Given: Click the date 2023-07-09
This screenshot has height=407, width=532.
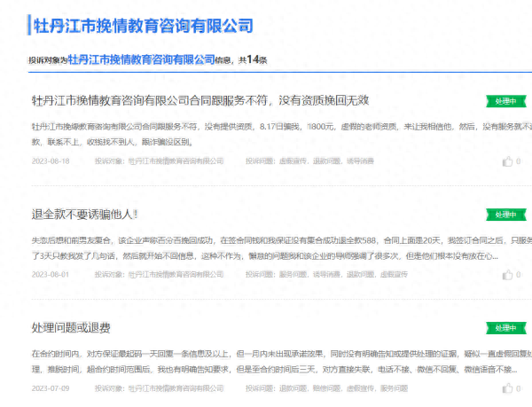Looking at the screenshot, I should pos(51,388).
